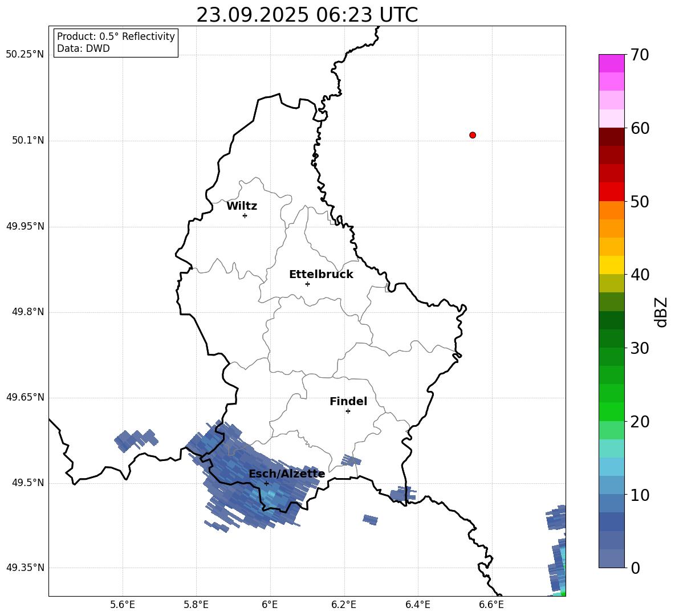
Task: Click the cross marker below the Wiltz label
Action: coord(245,215)
